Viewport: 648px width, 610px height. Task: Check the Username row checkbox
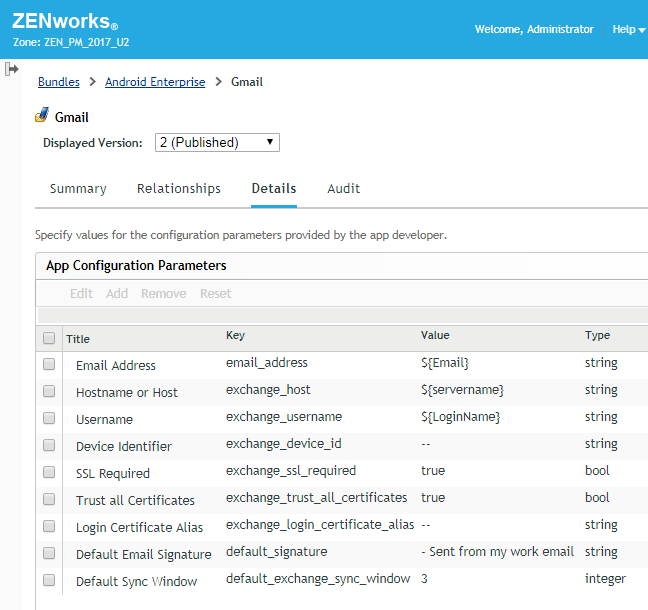coord(49,418)
